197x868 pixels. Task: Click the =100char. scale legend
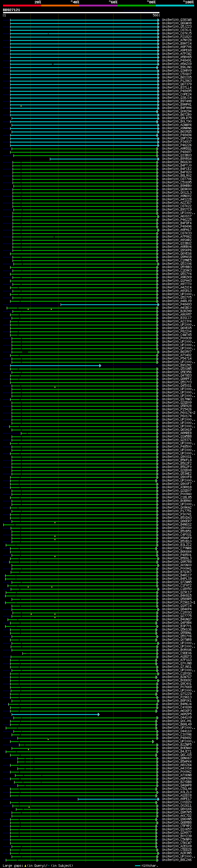click(147, 865)
